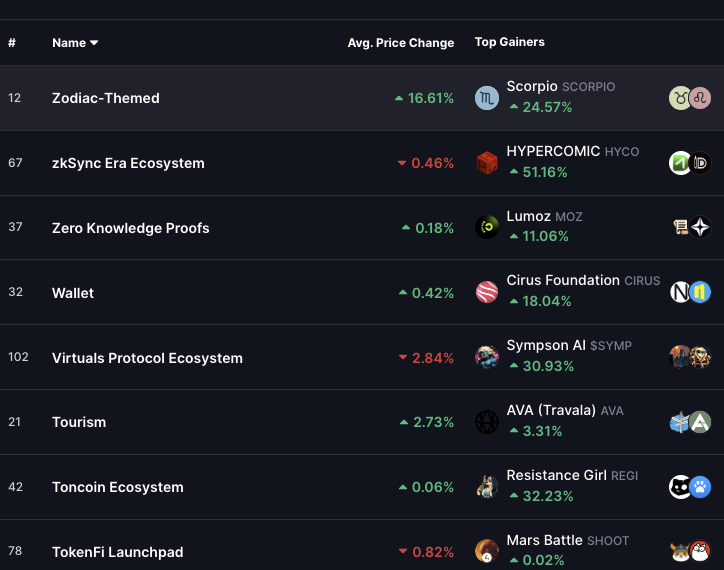The image size is (724, 570).
Task: Open the Wallet category
Action: [x=73, y=293]
